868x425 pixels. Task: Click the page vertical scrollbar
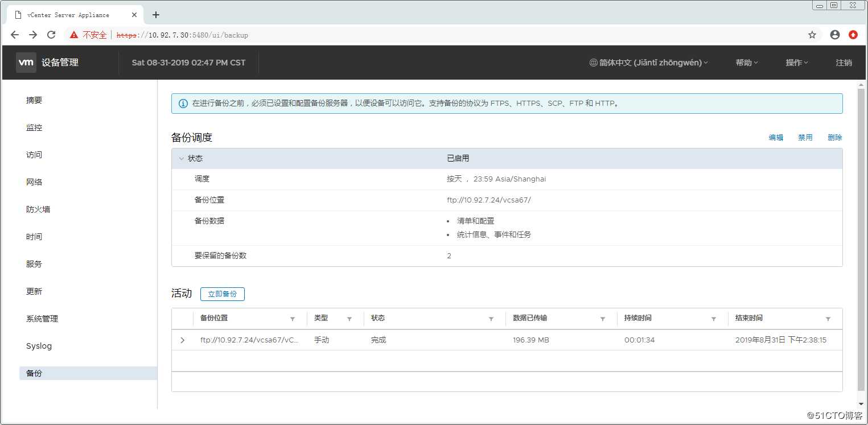tap(861, 239)
